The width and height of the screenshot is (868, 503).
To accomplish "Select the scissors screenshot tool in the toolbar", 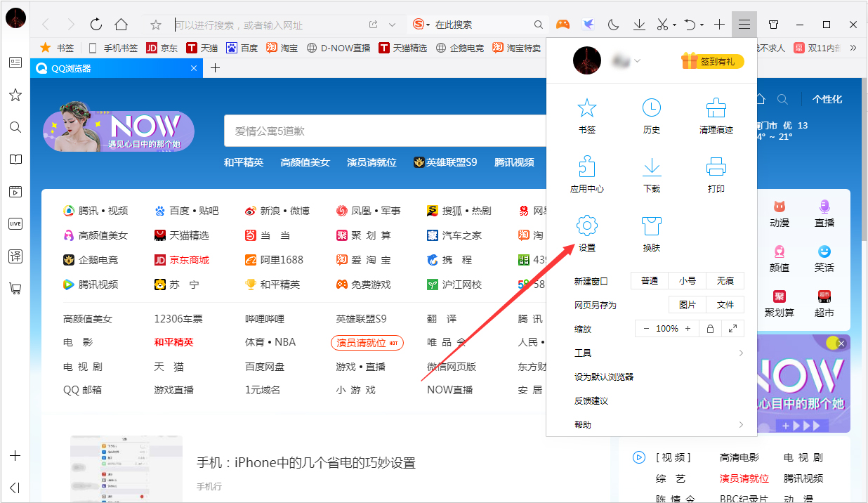I will [x=661, y=23].
